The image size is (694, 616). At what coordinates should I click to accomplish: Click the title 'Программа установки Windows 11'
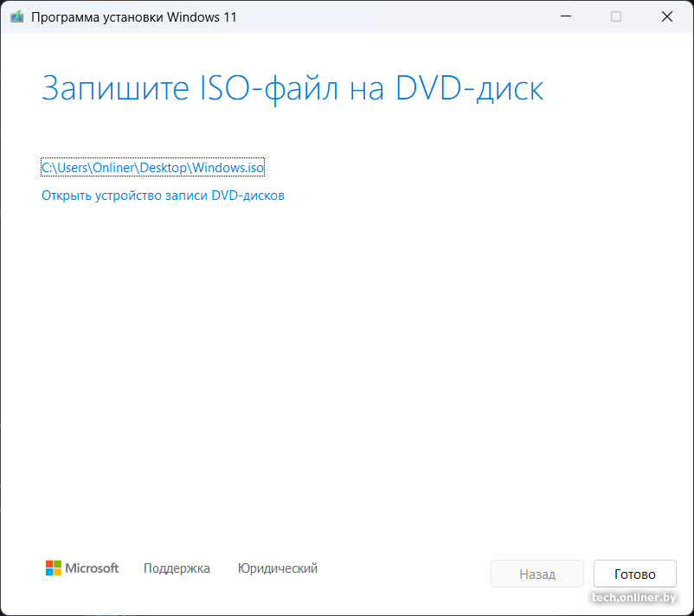(x=134, y=17)
